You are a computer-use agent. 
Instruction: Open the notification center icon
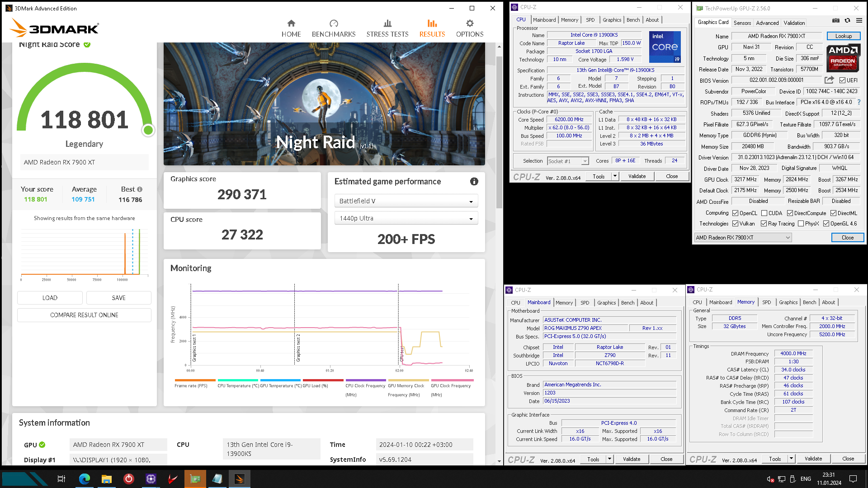pyautogui.click(x=853, y=479)
